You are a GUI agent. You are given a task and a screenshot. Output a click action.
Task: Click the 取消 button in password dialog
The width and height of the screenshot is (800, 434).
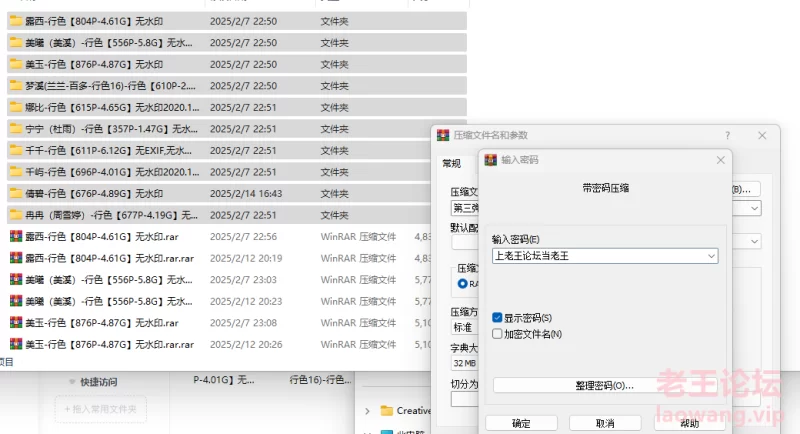[x=605, y=423]
